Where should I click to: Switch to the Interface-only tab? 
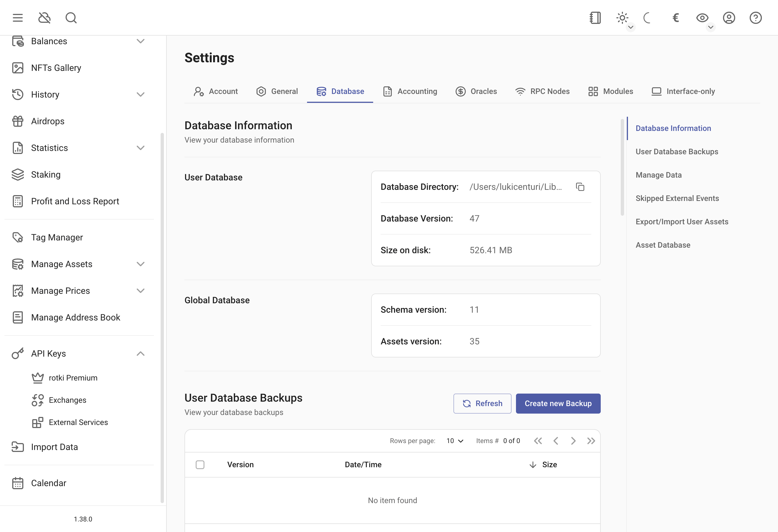point(683,91)
